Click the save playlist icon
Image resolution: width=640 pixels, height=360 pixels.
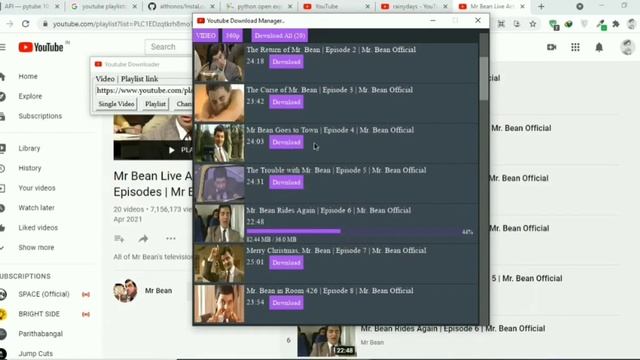119,239
